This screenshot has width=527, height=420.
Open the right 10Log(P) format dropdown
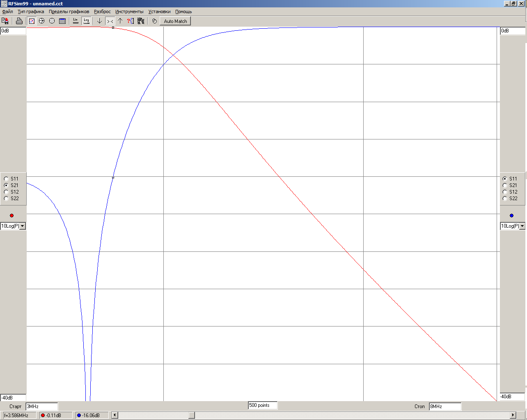click(522, 226)
